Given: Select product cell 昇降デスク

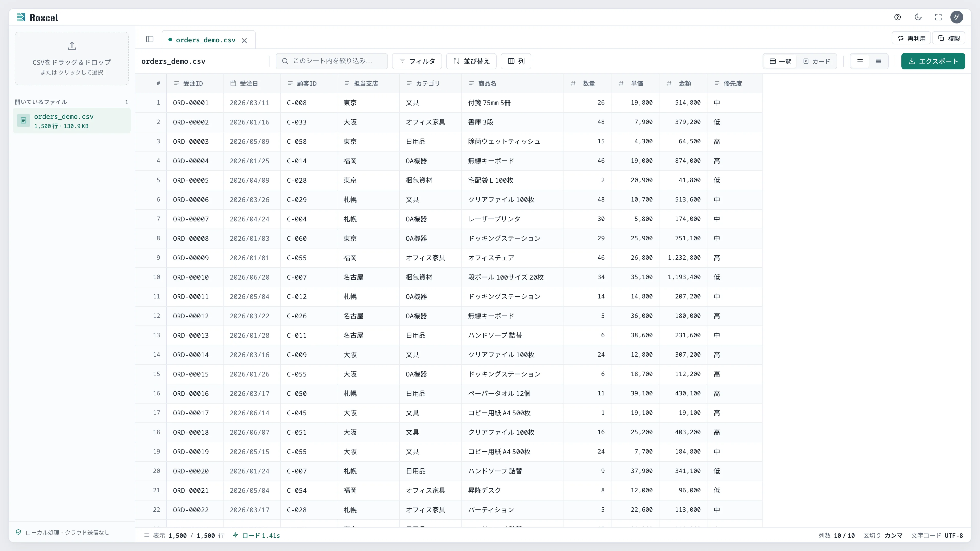Looking at the screenshot, I should [x=512, y=491].
